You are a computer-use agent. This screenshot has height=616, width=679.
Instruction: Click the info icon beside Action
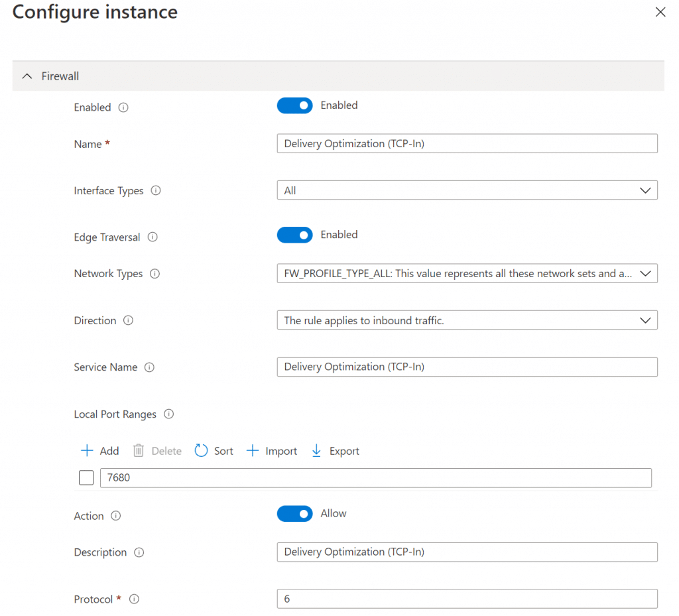[x=116, y=516]
